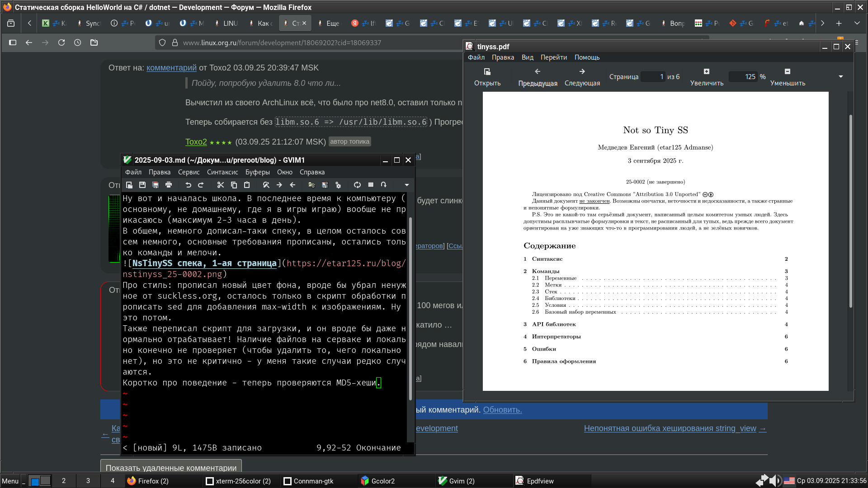Image resolution: width=868 pixels, height=488 pixels.
Task: Open the Перейти menu in Epdfview
Action: click(x=553, y=57)
